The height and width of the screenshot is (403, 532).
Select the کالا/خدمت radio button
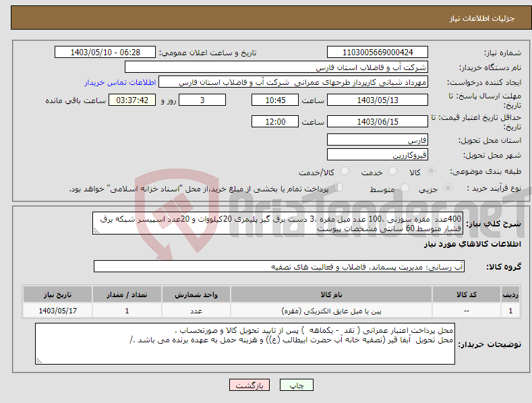click(x=345, y=171)
